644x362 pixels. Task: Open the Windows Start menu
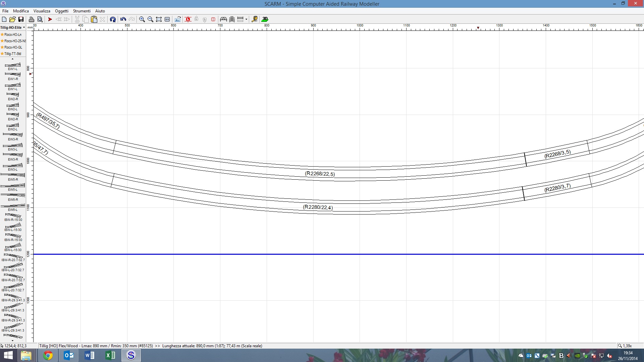coord(8,355)
